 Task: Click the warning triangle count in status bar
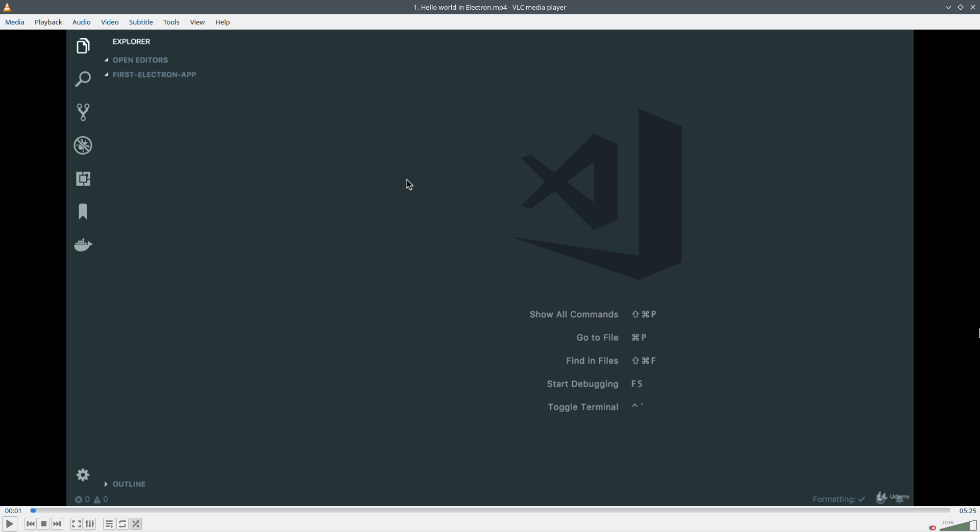101,499
